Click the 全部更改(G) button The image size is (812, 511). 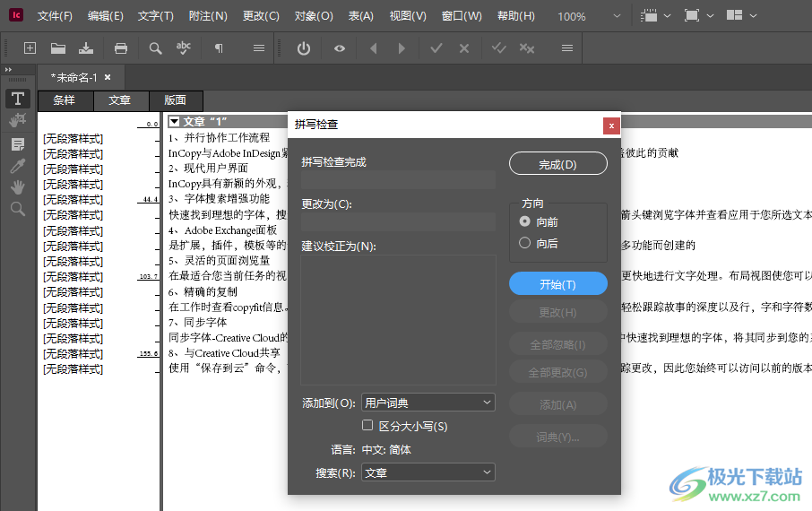(557, 372)
